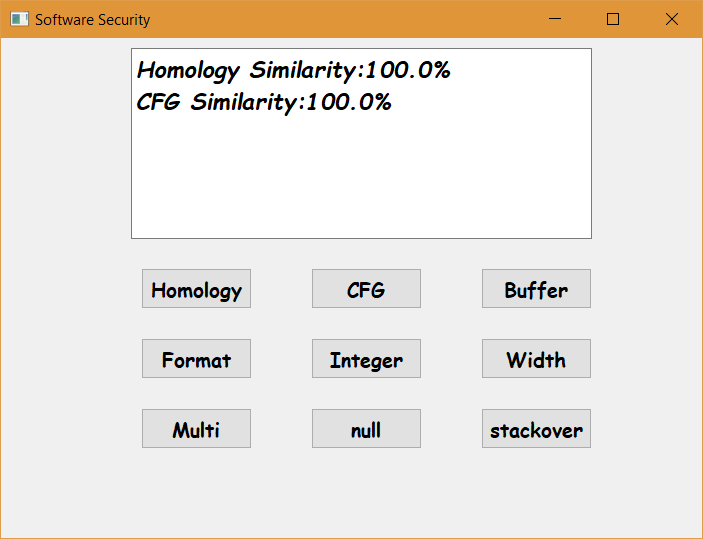Place cursor in empty area of results box

(x=361, y=179)
